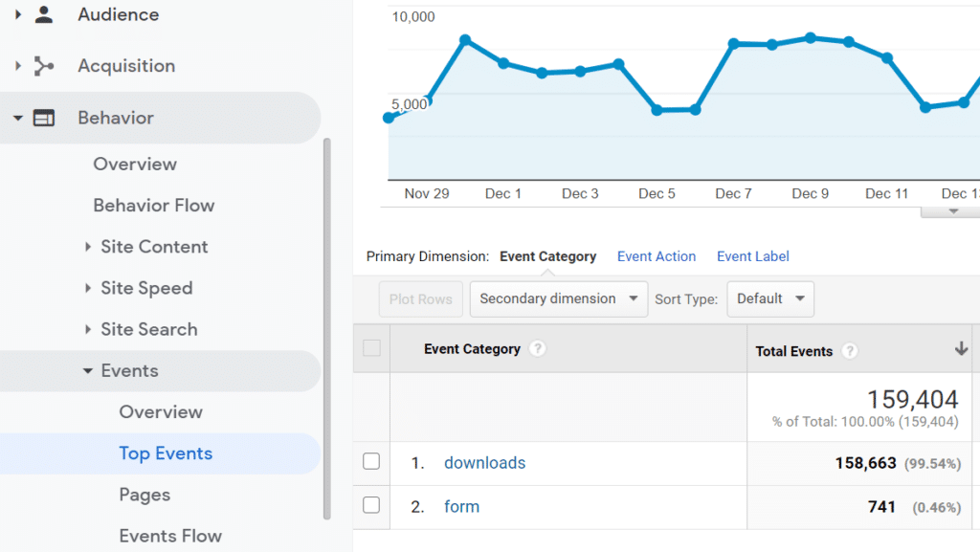Viewport: 980px width, 552px height.
Task: Click the Acquisition section icon
Action: click(x=42, y=65)
